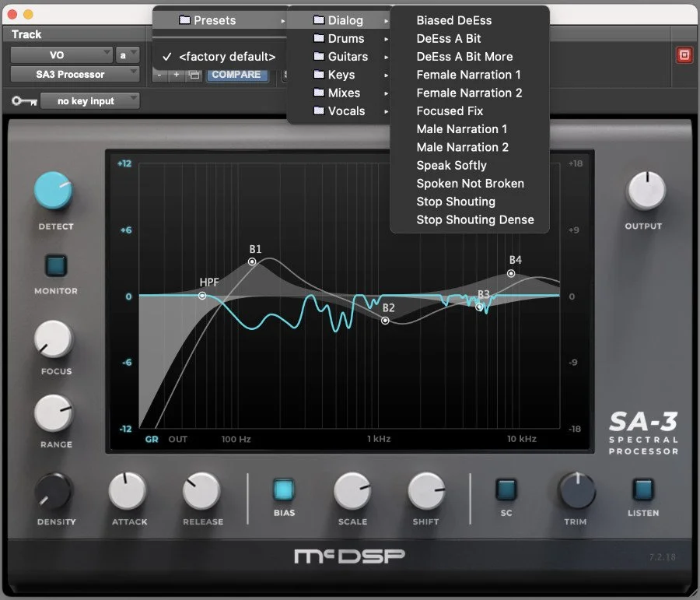
Task: Enable the Bias toggle
Action: coord(283,491)
